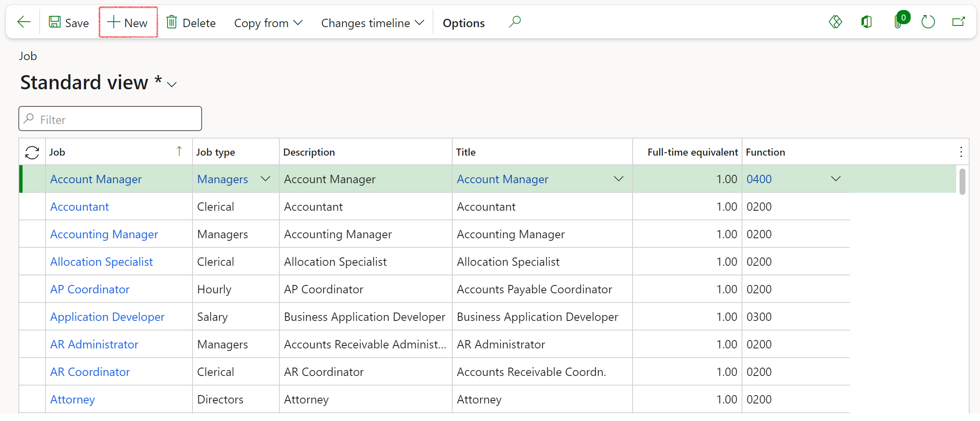The image size is (980, 421).
Task: Click Account Manager description field
Action: click(x=365, y=179)
